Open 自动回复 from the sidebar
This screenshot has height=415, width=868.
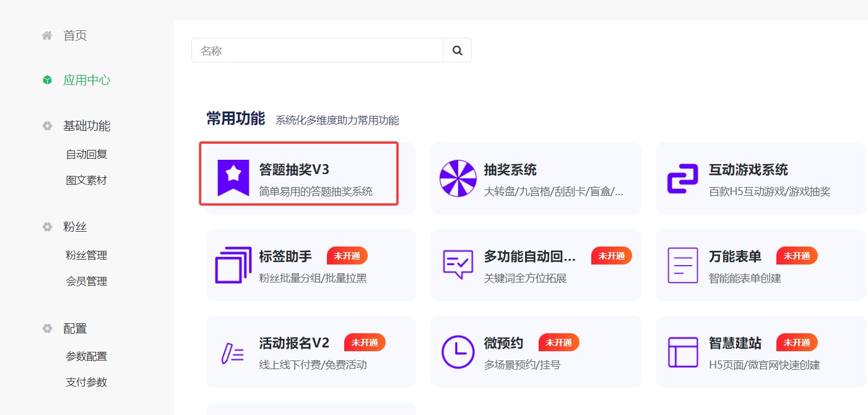tap(86, 154)
